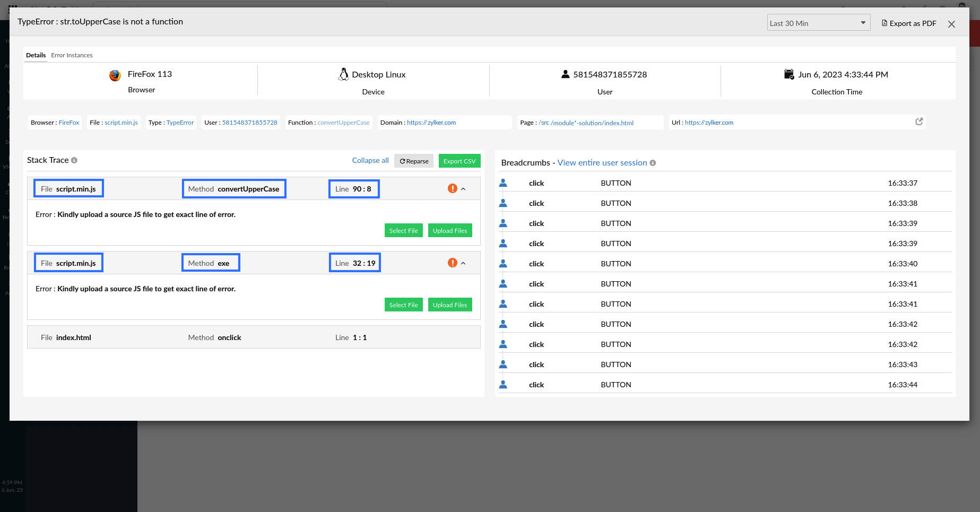Image resolution: width=980 pixels, height=512 pixels.
Task: Click the user icon for the 16:33:37 breadcrumb
Action: pos(503,183)
